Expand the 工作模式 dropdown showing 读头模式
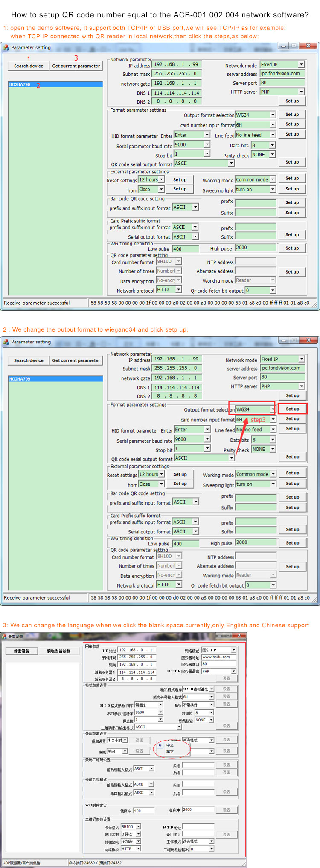Viewport: 320px width, 868px height. point(211,841)
